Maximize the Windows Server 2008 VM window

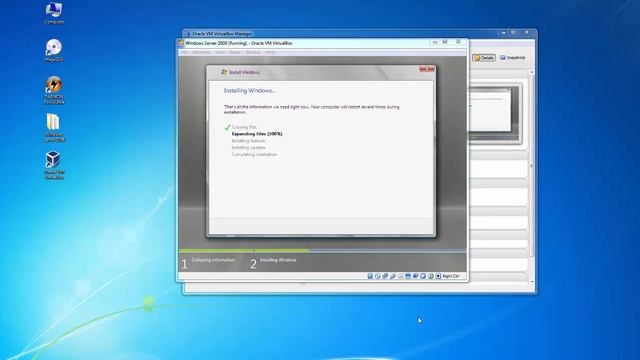[445, 42]
